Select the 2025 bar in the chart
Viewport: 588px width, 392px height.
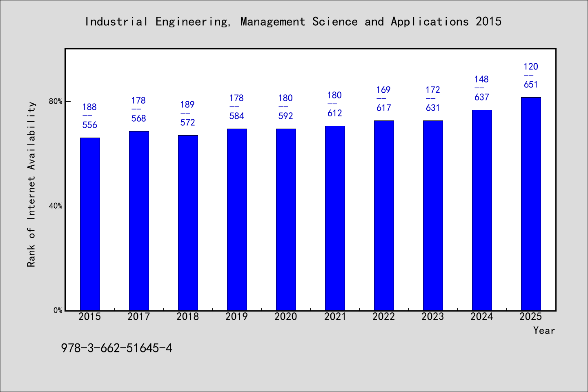tap(531, 204)
